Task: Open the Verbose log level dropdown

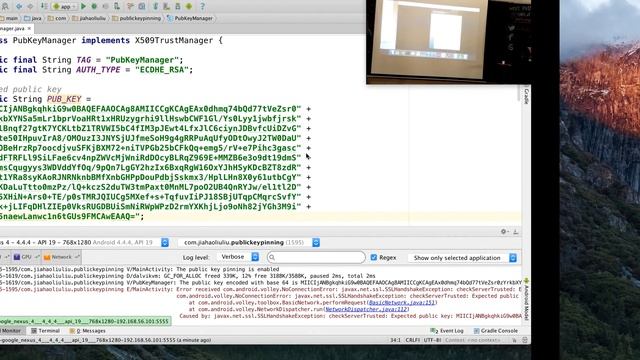Action: (x=238, y=257)
